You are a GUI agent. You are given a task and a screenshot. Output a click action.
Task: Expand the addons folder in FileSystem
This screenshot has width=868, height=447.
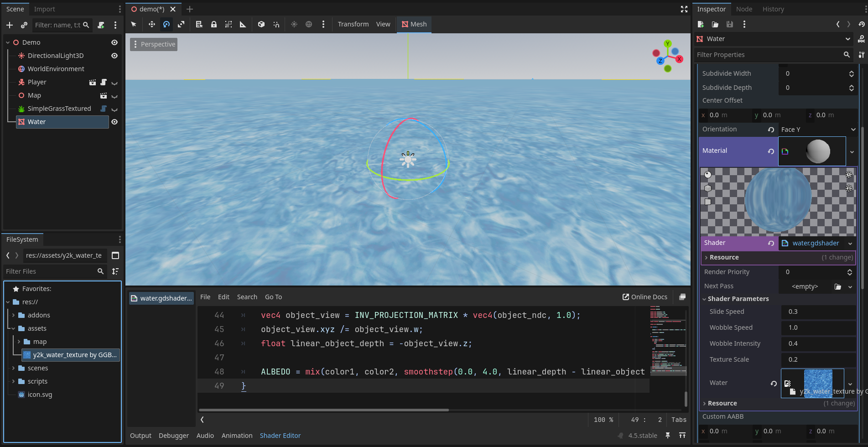click(x=14, y=315)
